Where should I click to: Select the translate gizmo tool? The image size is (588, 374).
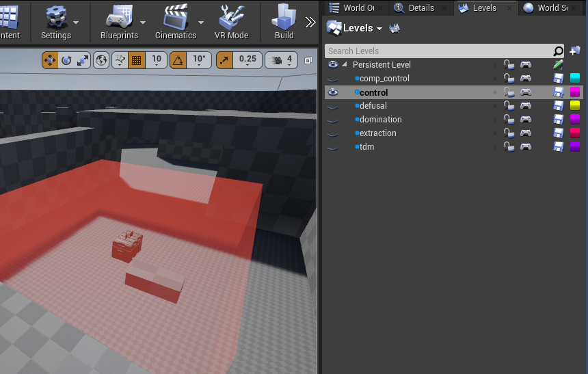click(x=50, y=60)
